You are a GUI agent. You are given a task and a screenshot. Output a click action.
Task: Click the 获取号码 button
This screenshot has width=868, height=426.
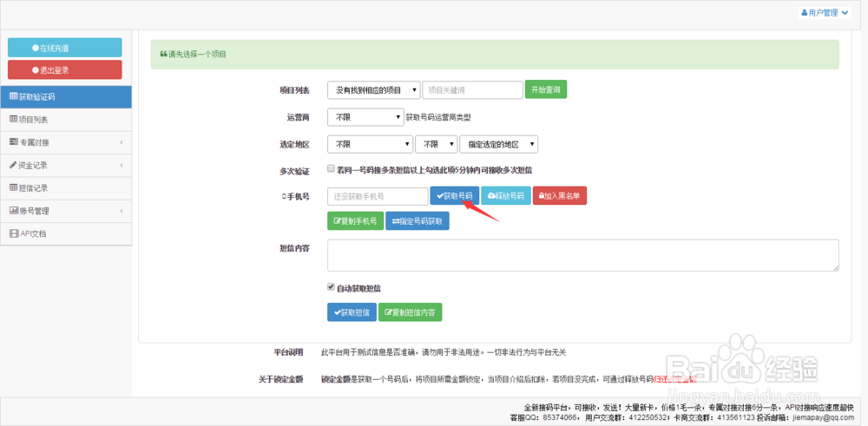455,196
